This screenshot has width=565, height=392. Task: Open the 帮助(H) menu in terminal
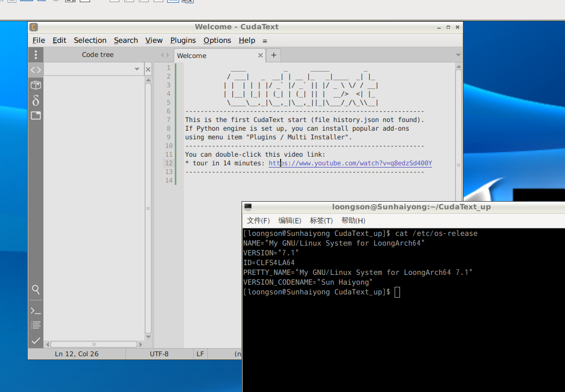(x=353, y=221)
